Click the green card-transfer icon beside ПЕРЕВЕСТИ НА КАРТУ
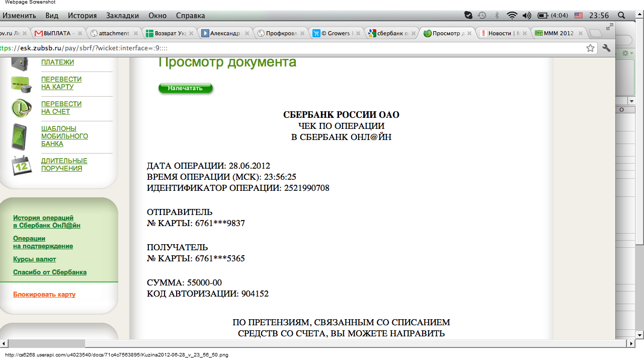This screenshot has height=358, width=644. point(22,84)
